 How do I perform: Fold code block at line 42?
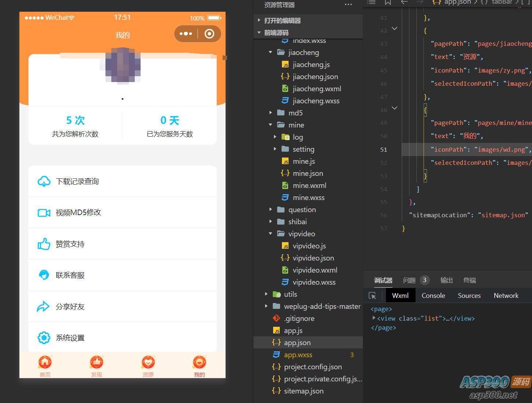coord(395,29)
